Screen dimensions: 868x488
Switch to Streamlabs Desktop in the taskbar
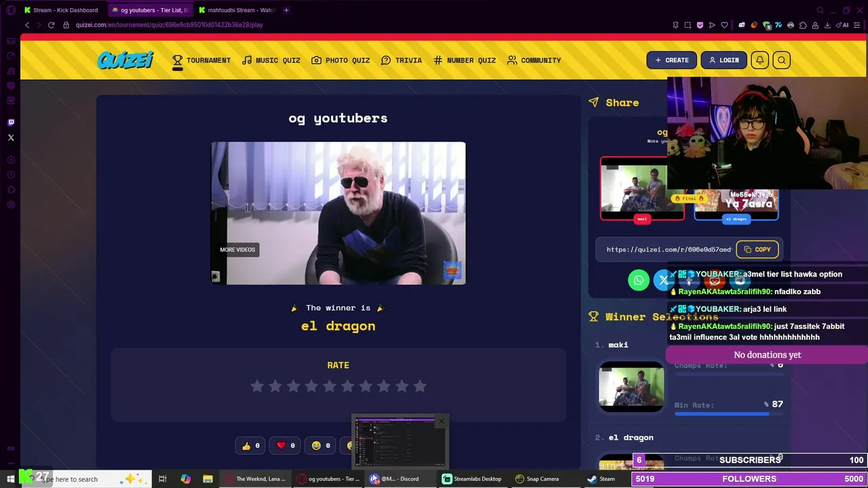tap(473, 479)
